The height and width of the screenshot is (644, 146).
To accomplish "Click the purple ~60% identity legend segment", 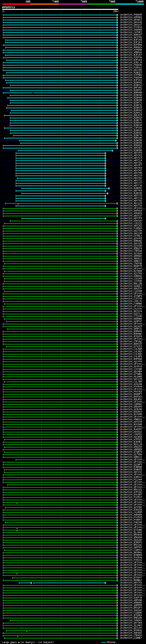I will pos(73,4).
